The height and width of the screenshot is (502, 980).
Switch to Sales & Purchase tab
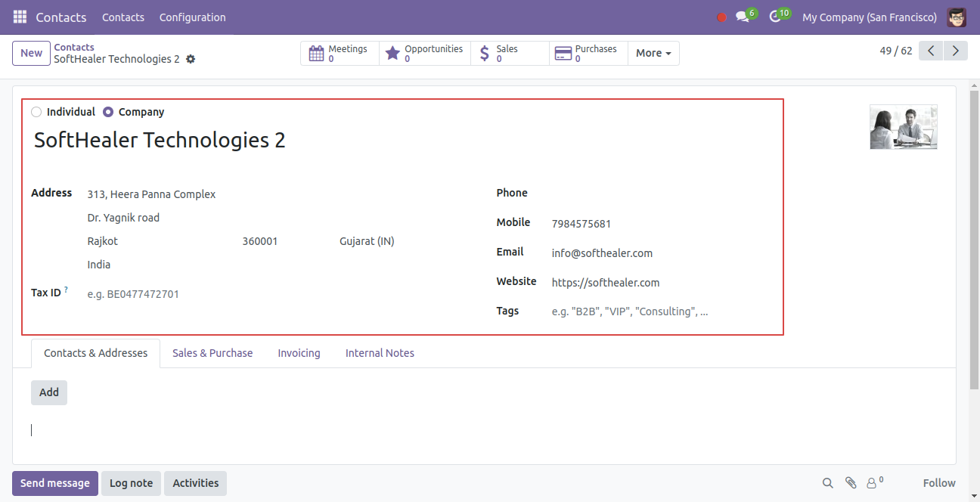point(212,353)
